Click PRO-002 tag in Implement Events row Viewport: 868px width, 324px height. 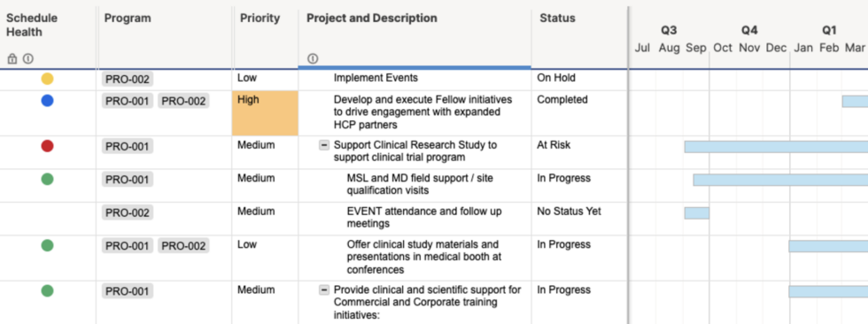coord(128,80)
